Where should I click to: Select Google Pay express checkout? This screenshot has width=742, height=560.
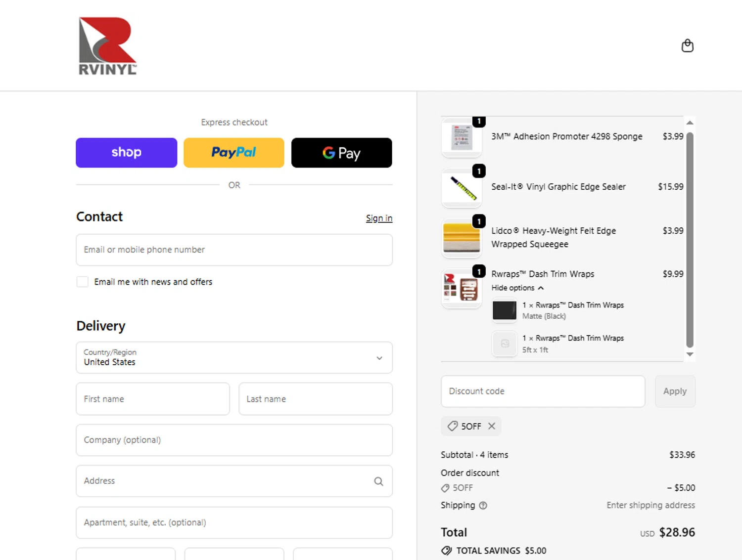click(341, 153)
